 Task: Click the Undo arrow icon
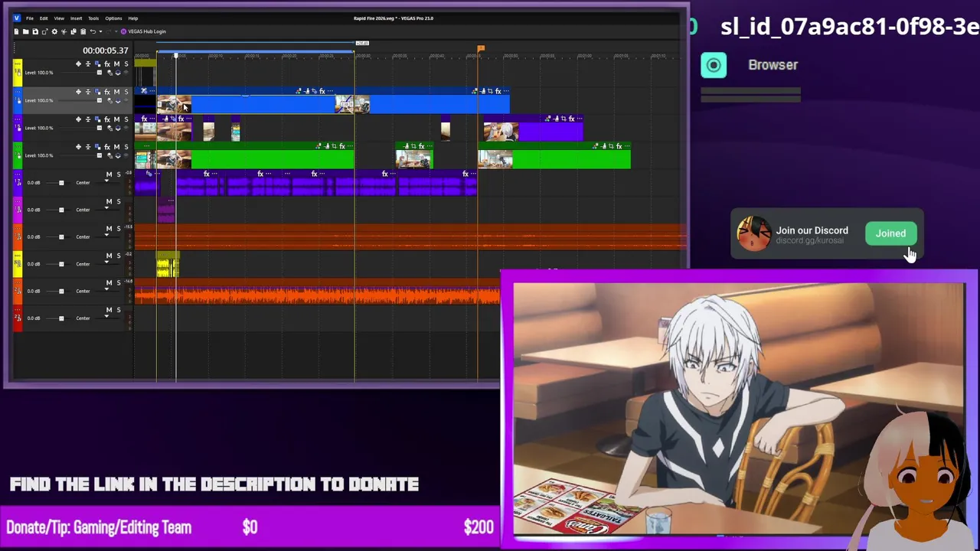tap(93, 31)
